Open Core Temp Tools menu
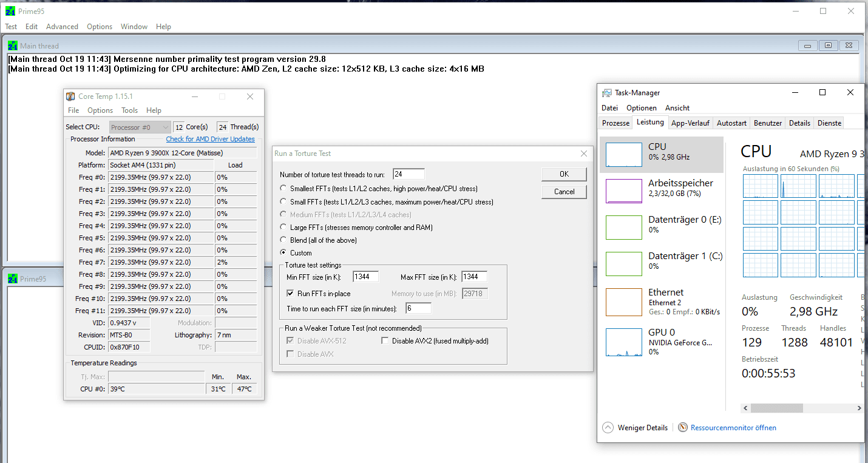 click(x=130, y=110)
